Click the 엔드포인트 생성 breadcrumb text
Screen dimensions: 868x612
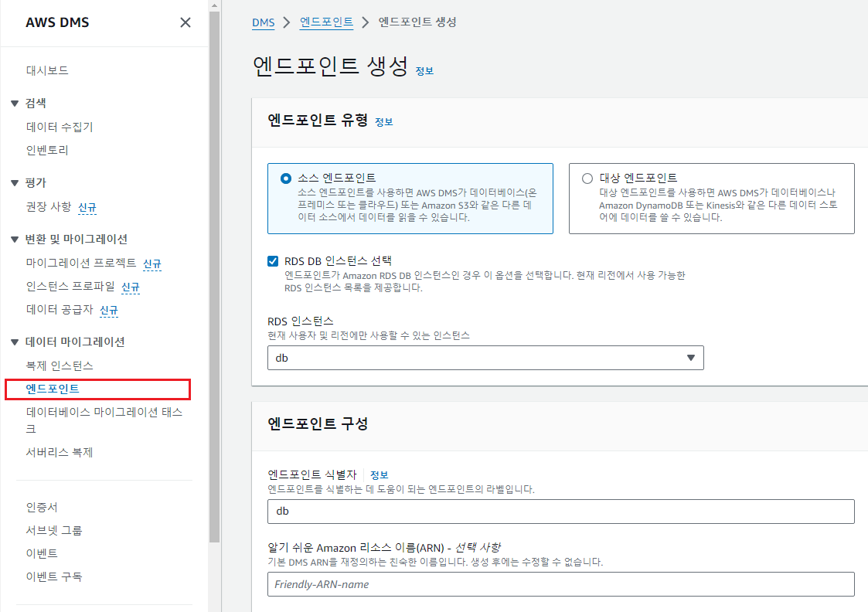(417, 22)
